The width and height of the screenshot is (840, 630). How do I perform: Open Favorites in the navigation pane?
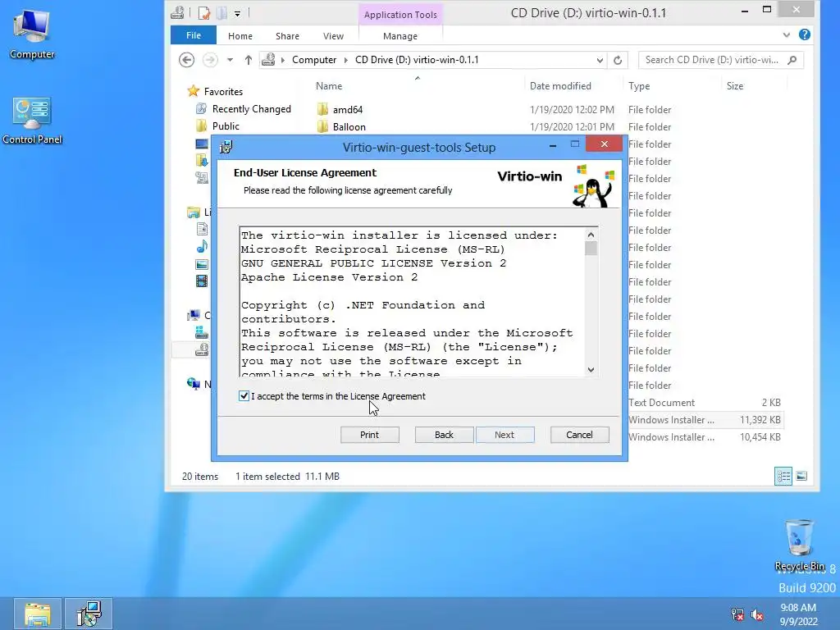[223, 92]
